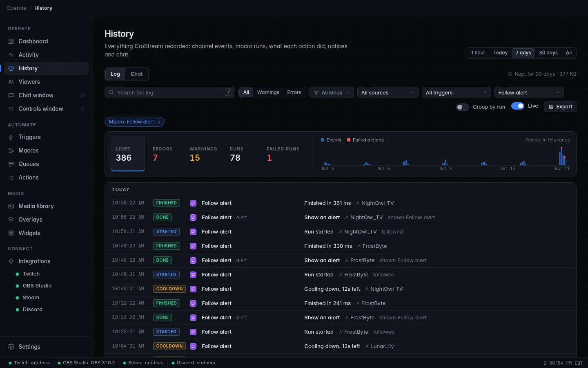The height and width of the screenshot is (368, 588).
Task: Click Twitch icon on 10:58:22 FINISHED row
Action: pos(193,203)
